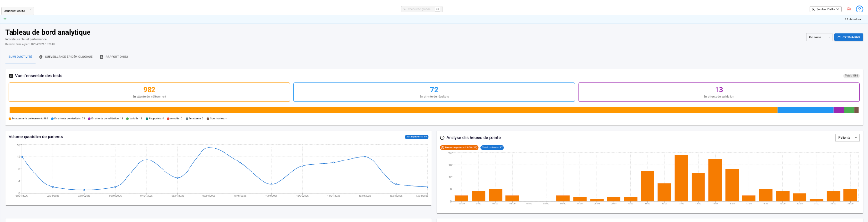Click the tallest bar at 13:00
868x222 pixels.
click(x=681, y=178)
